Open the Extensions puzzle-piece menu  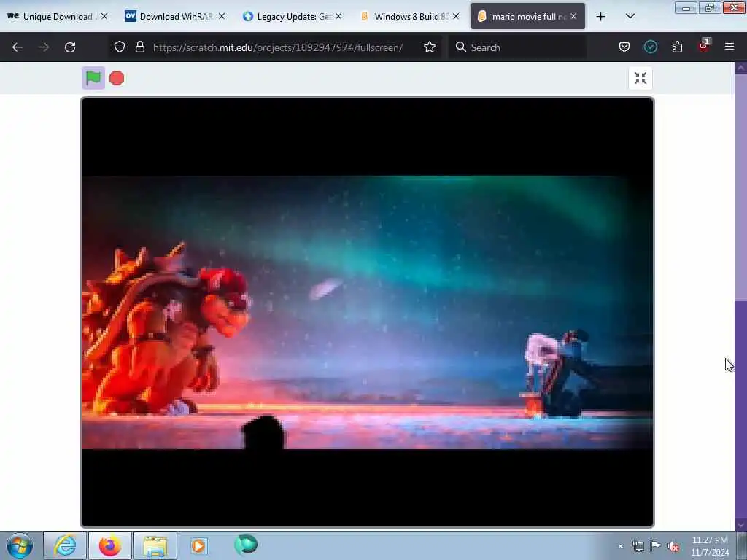[677, 47]
